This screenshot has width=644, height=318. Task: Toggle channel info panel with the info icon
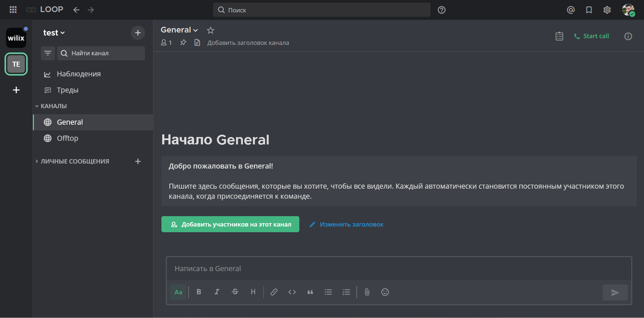point(628,36)
